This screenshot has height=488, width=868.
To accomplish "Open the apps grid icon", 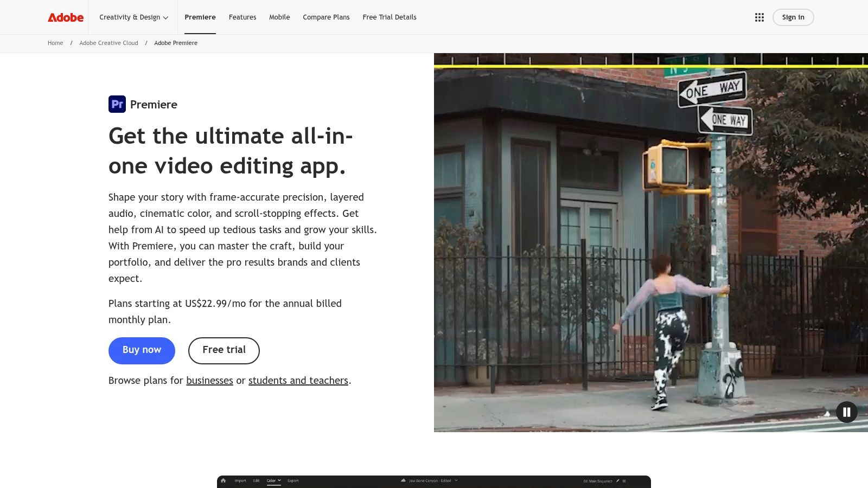I will 759,17.
